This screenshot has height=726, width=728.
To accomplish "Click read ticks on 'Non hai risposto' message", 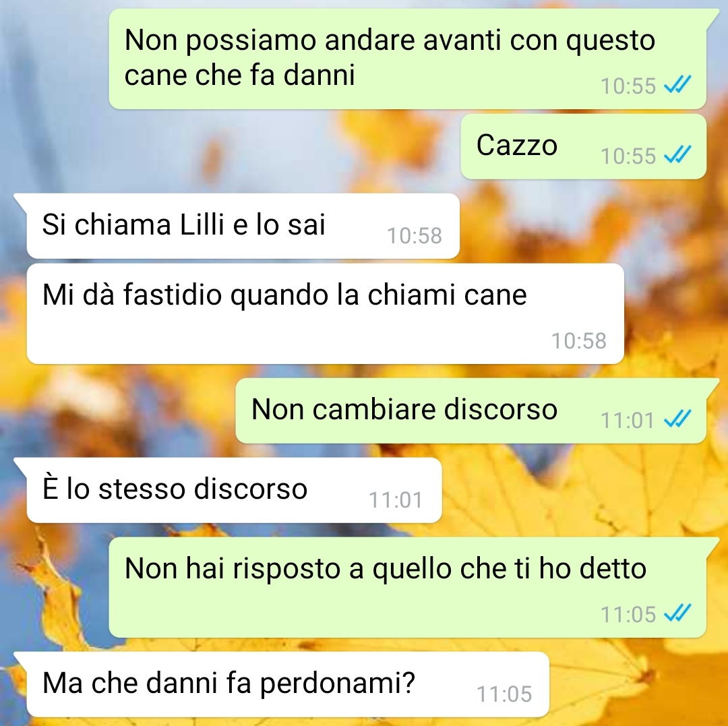I will point(677,613).
